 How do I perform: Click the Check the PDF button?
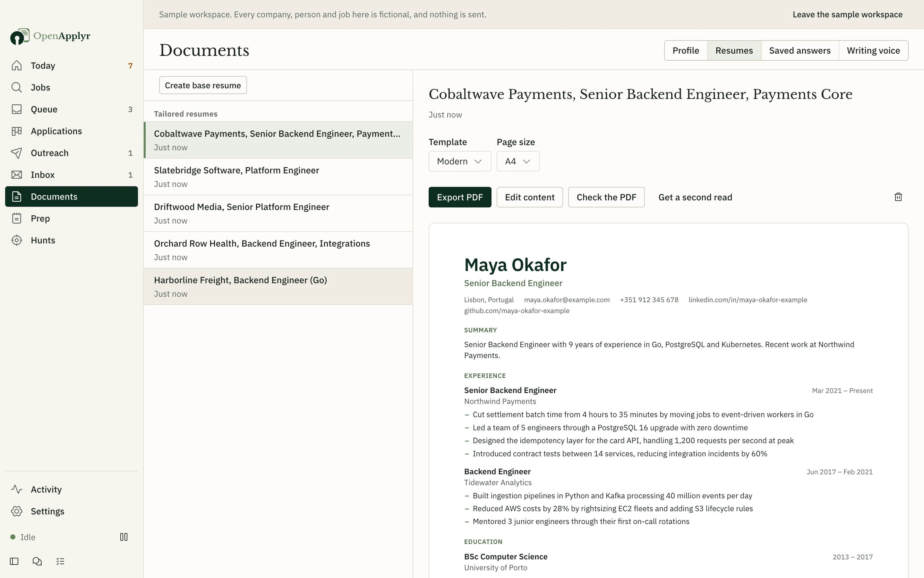click(606, 197)
